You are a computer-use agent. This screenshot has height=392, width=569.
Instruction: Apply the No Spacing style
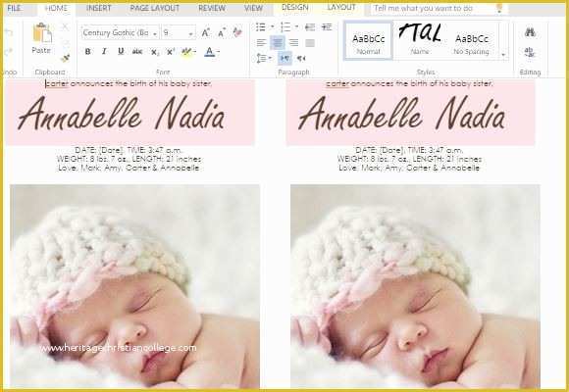pos(472,40)
